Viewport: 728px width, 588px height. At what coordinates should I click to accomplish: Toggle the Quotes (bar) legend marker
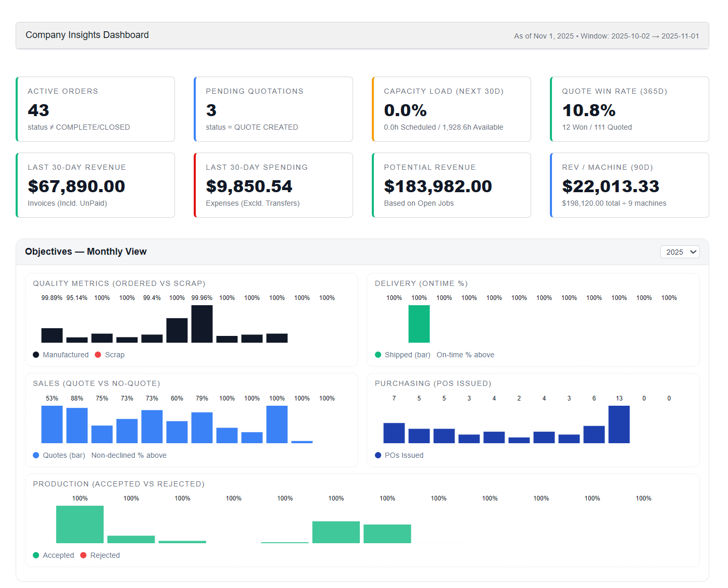click(x=36, y=455)
